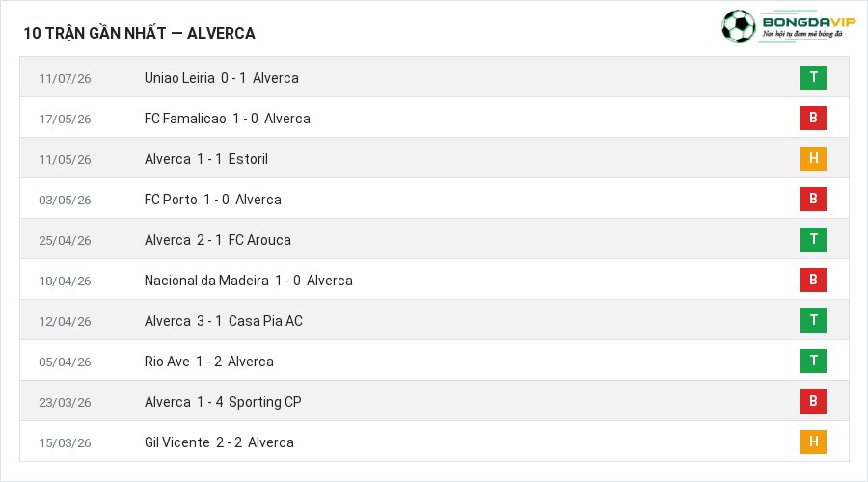The height and width of the screenshot is (482, 868).
Task: Click the red B badge for FC Porto match
Action: [x=813, y=199]
